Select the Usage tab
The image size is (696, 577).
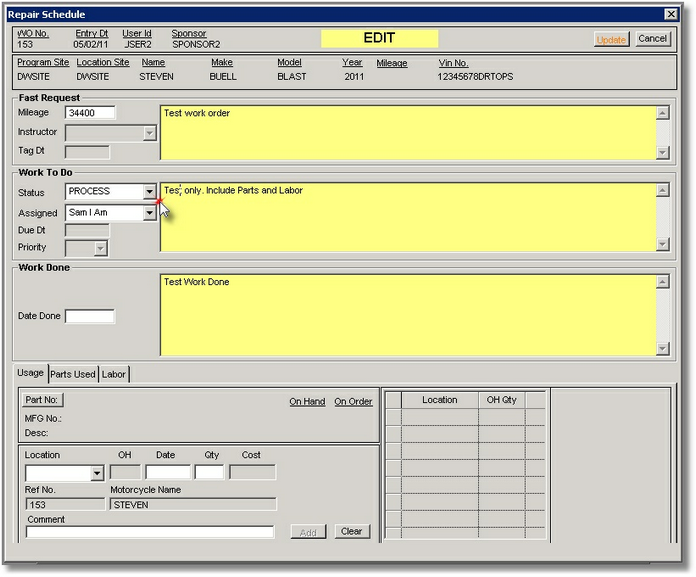[30, 373]
